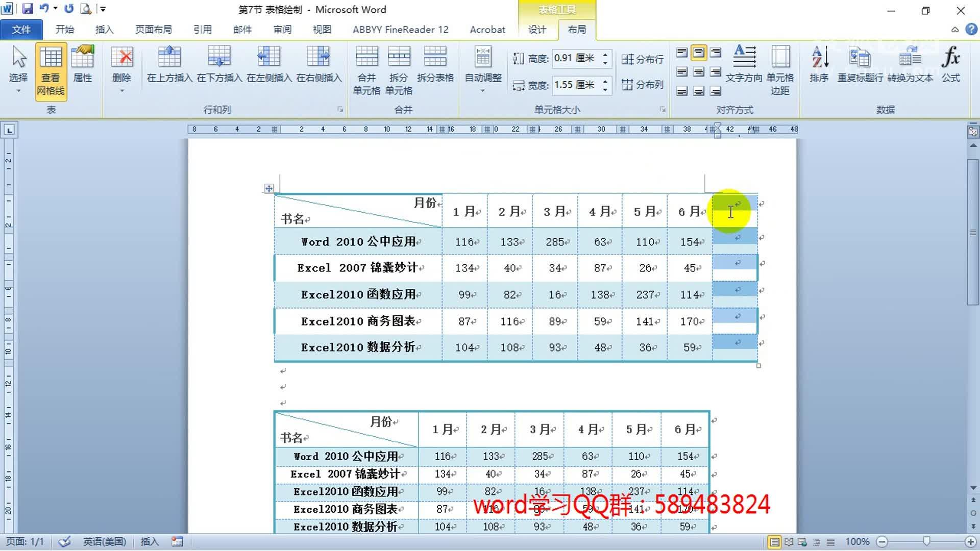980x551 pixels.
Task: Enable repeat header rows
Action: (861, 66)
